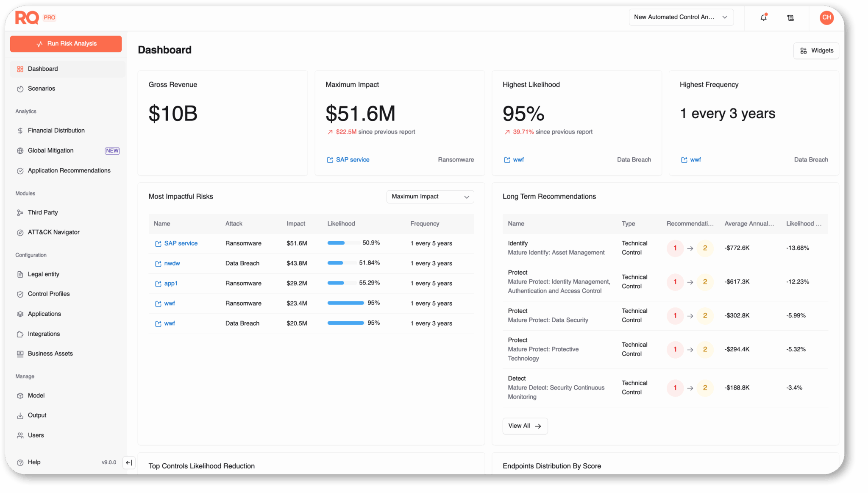Click the notifications bell icon
The height and width of the screenshot is (493, 868).
coord(763,17)
